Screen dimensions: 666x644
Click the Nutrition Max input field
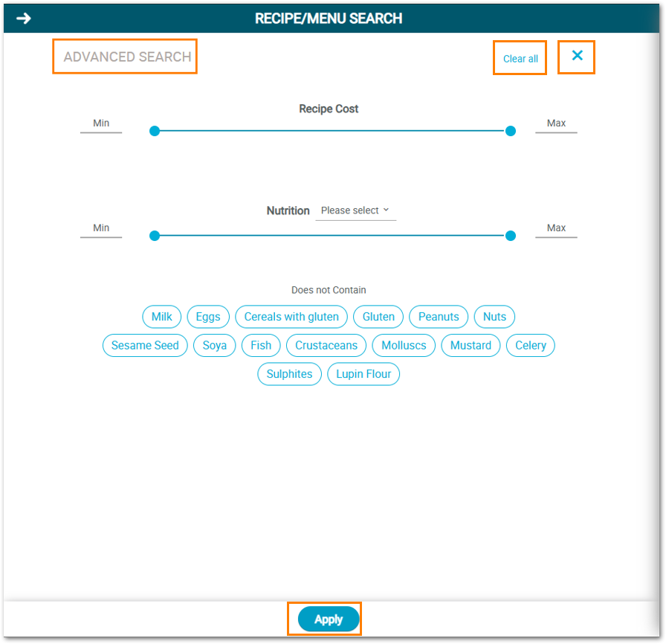point(556,229)
